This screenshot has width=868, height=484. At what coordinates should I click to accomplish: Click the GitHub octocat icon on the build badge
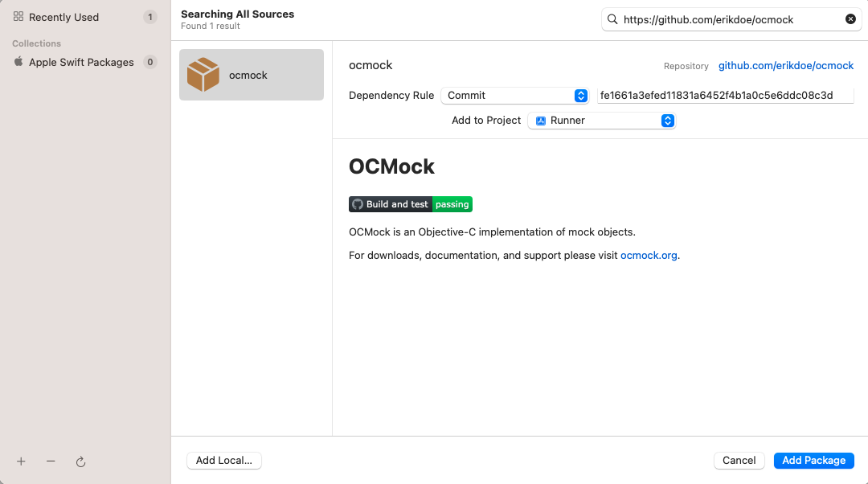click(357, 203)
